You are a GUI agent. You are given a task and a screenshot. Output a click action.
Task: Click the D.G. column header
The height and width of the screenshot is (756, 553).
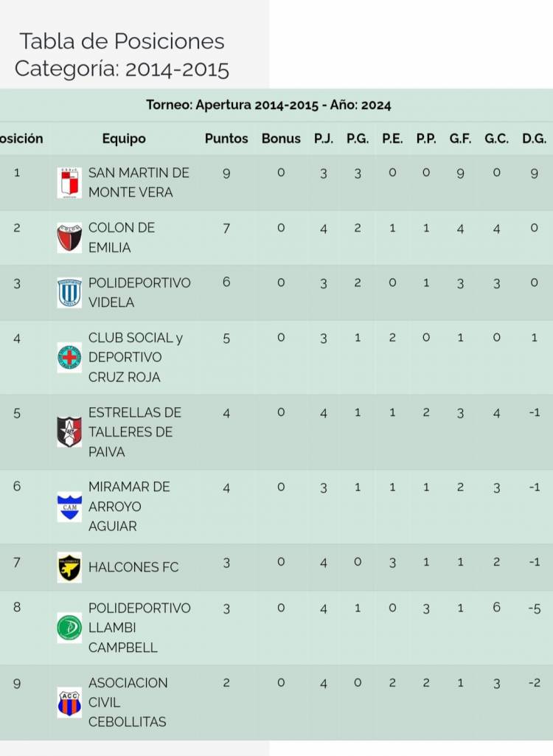coord(534,139)
